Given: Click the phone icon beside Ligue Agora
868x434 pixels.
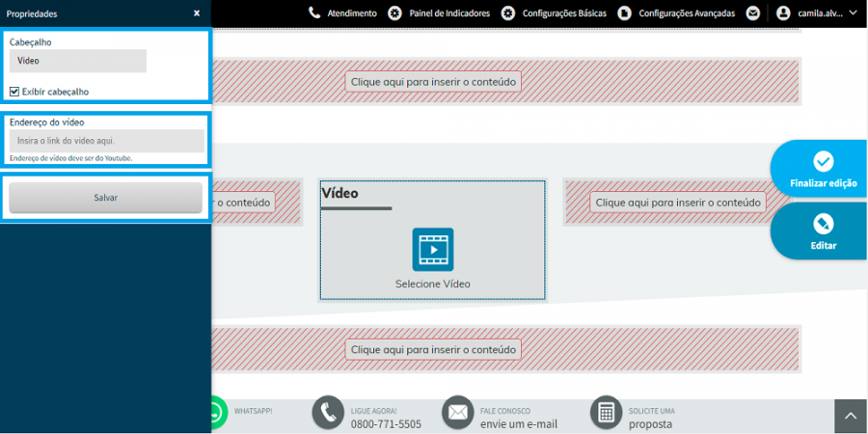Looking at the screenshot, I should click(328, 413).
